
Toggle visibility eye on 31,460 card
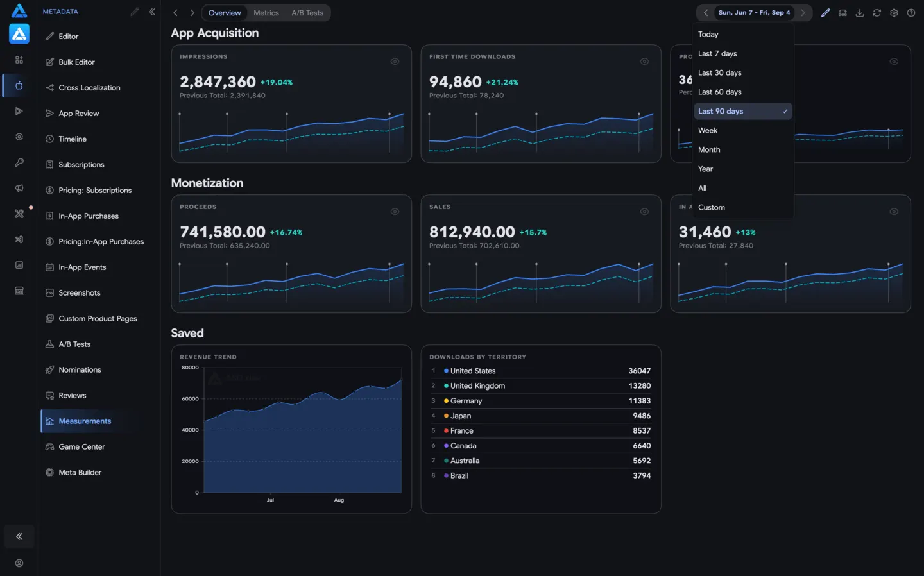click(894, 212)
